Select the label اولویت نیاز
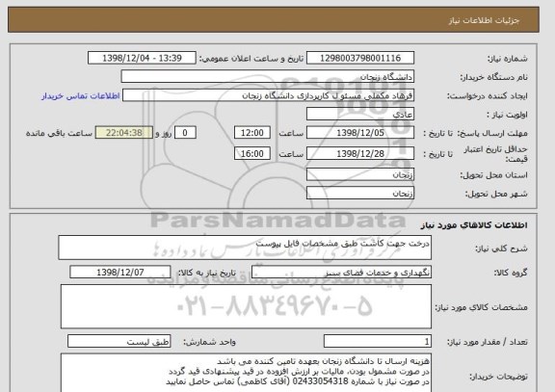This screenshot has width=555, height=392. click(x=507, y=115)
